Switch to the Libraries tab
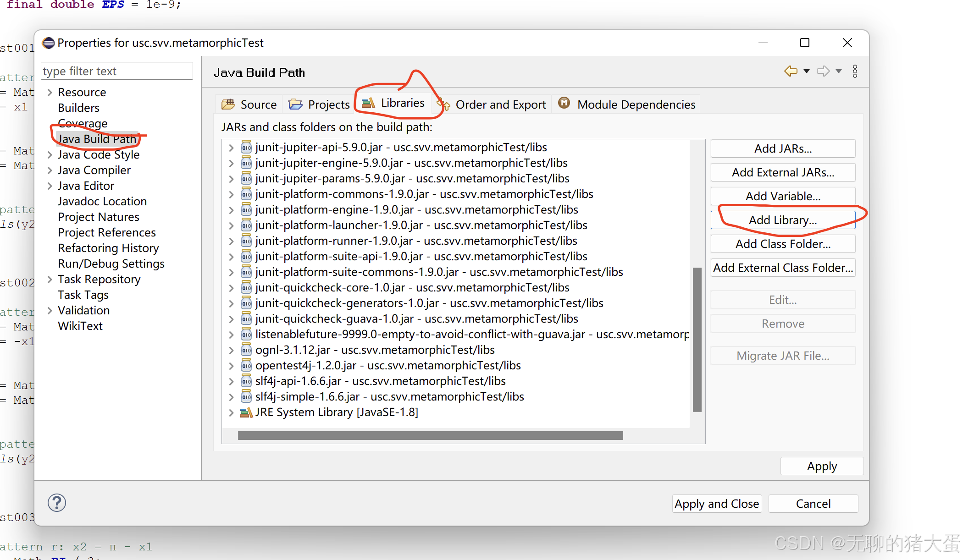963x560 pixels. pyautogui.click(x=402, y=103)
